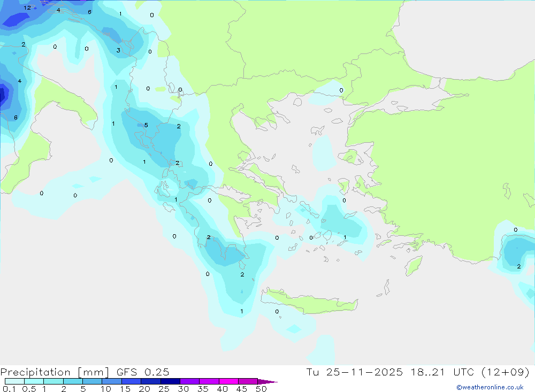Pick the 10–15 mm blue legend swatch
This screenshot has height=392, width=535.
pos(112,381)
